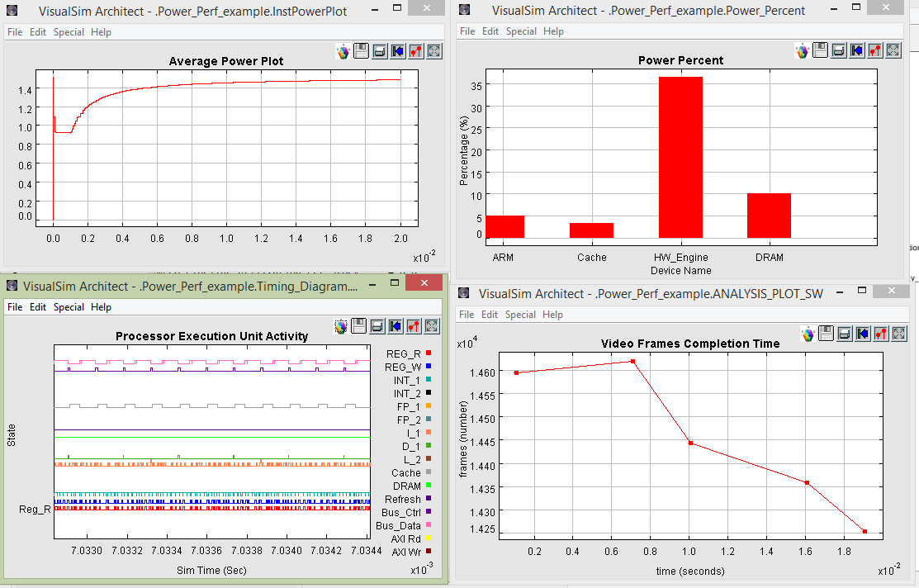Print the Video Frames Completion Time plot
The height and width of the screenshot is (588, 919).
[x=844, y=334]
